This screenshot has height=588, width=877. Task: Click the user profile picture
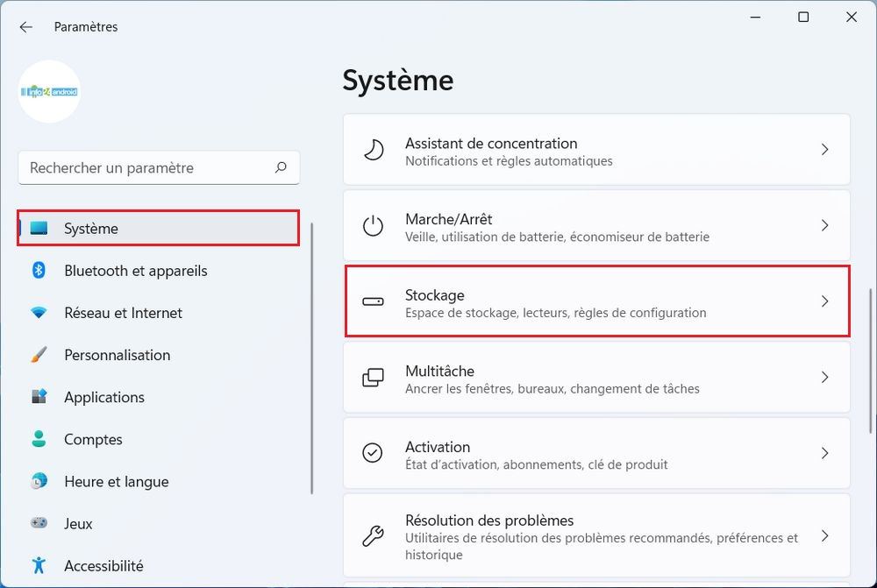49,91
